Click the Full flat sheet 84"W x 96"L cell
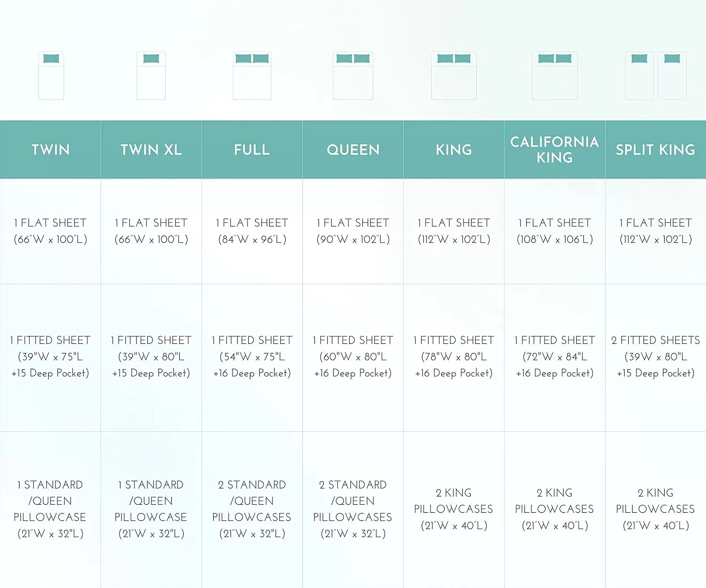This screenshot has height=588, width=706. [x=252, y=231]
